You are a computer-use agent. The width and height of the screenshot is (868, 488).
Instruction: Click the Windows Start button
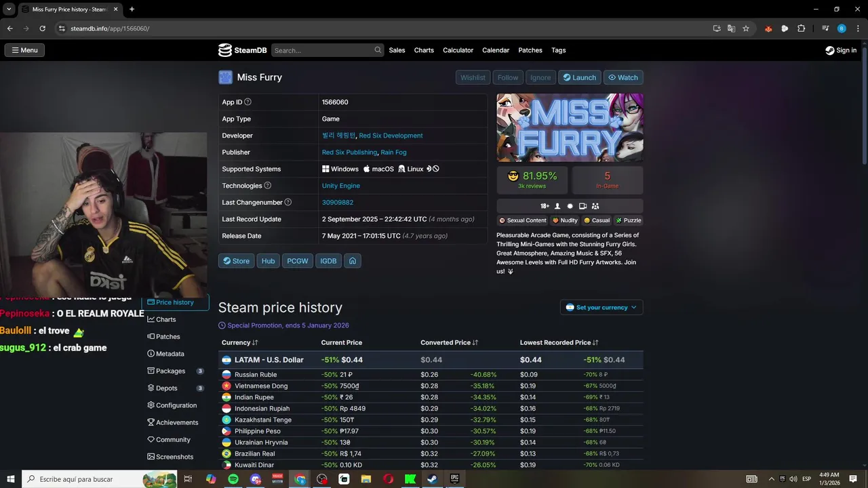[x=10, y=479]
